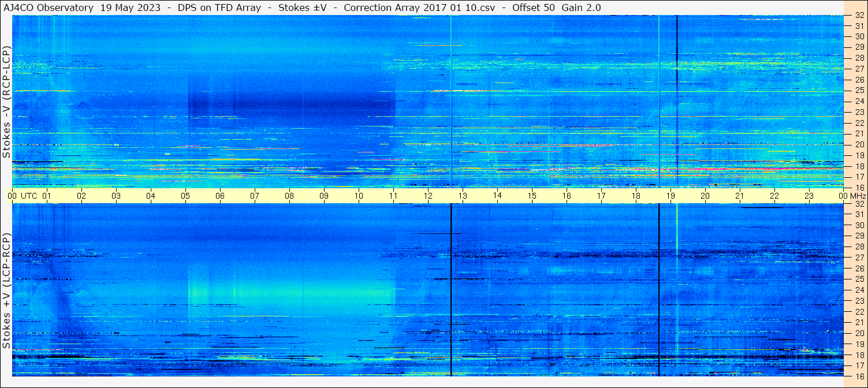
Task: Select hour 01 on time axis
Action: [47, 196]
